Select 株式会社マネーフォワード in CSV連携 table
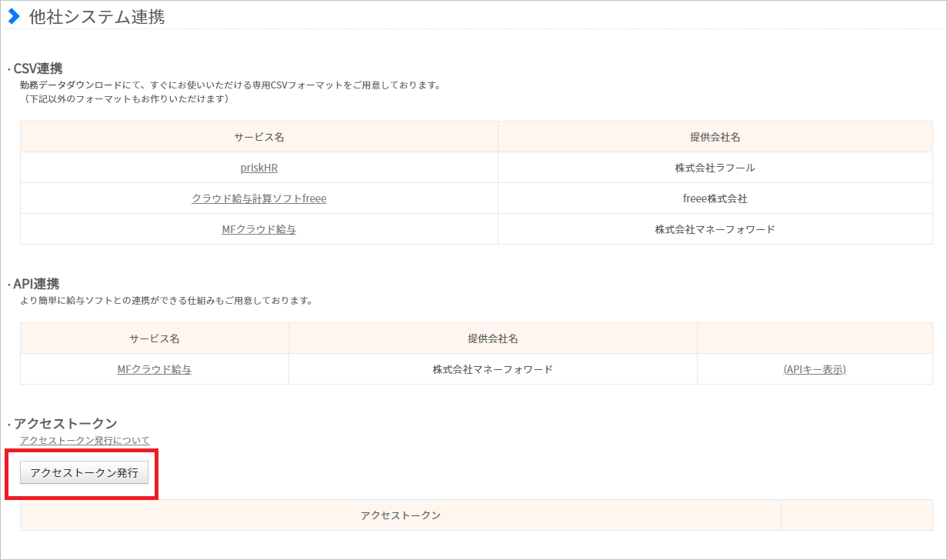Viewport: 947px width, 560px height. pos(715,229)
